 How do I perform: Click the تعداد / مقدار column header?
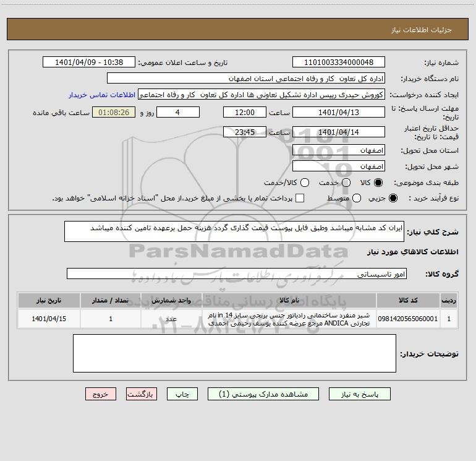point(111,300)
